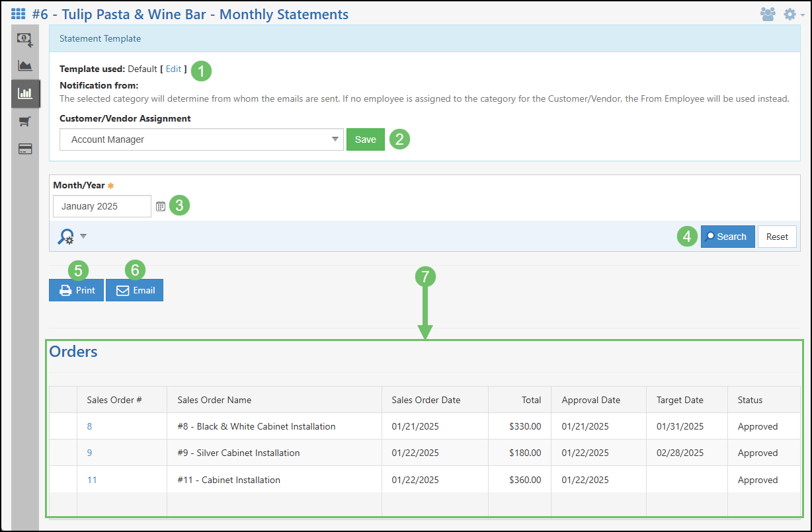Screen dimensions: 812x532
Task: Open the shopping cart sidebar icon
Action: click(x=25, y=122)
